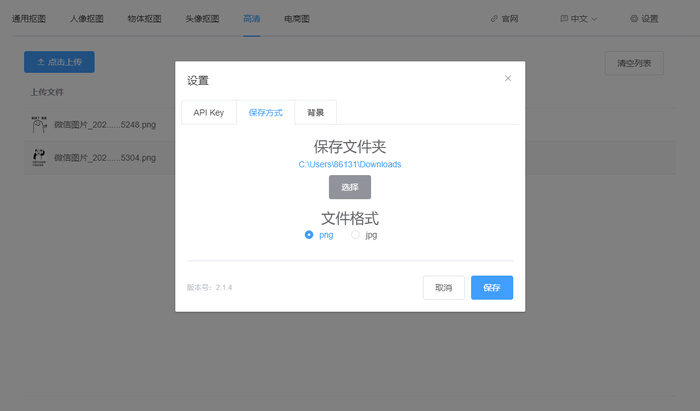Close the settings dialog with X icon
This screenshot has width=700, height=411.
pos(508,78)
